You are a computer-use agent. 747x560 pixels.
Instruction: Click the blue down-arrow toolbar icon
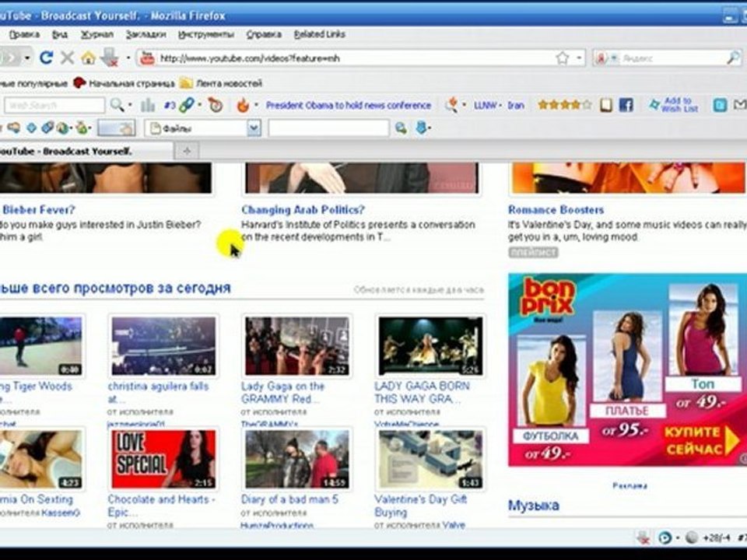click(421, 128)
